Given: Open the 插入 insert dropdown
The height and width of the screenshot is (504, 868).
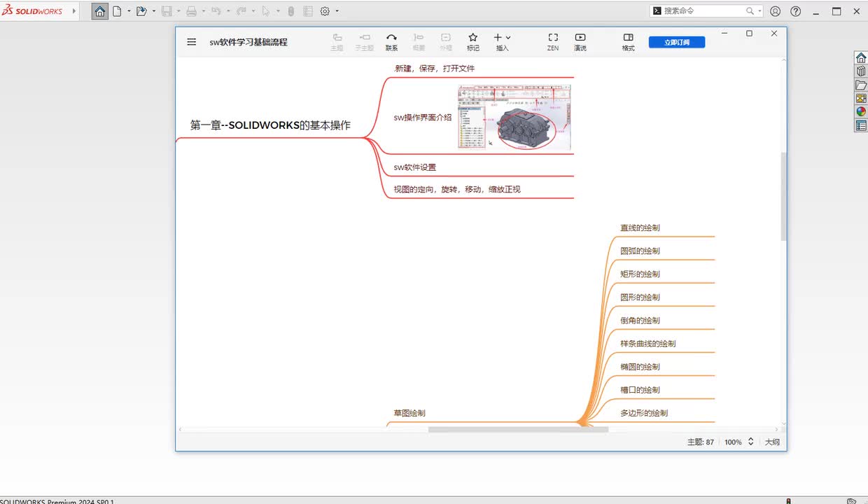Looking at the screenshot, I should 502,42.
